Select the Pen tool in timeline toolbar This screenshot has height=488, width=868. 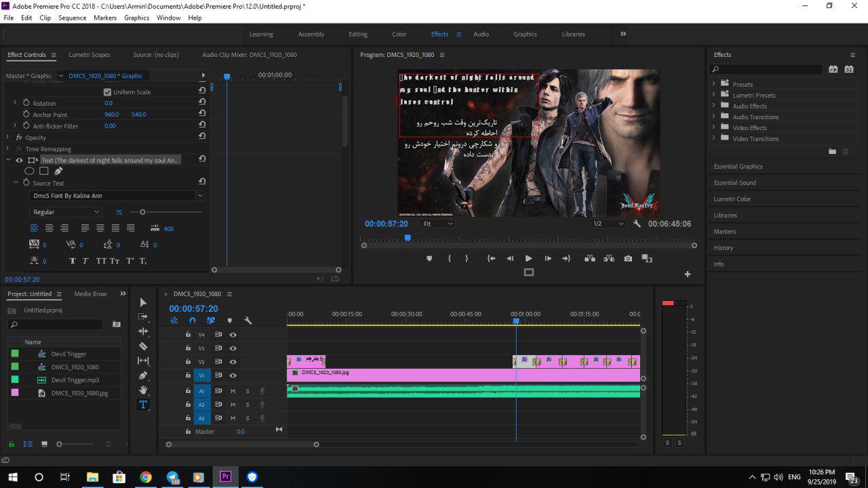tap(143, 375)
